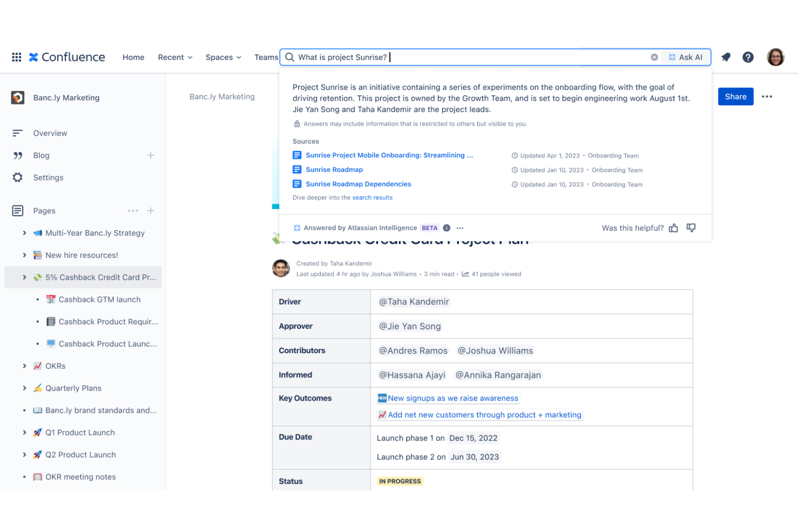Give a thumbs up to the AI answer
Image resolution: width=798 pixels, height=532 pixels.
(673, 227)
